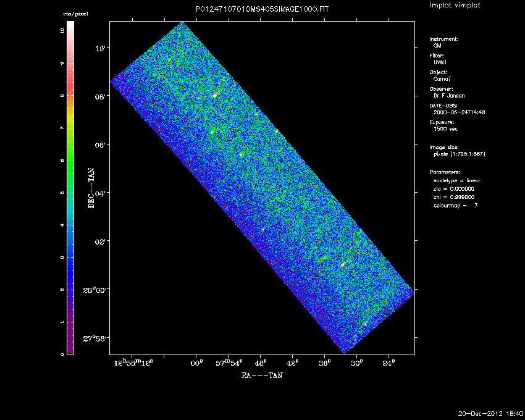Click the declination tick label 02'

pos(100,241)
